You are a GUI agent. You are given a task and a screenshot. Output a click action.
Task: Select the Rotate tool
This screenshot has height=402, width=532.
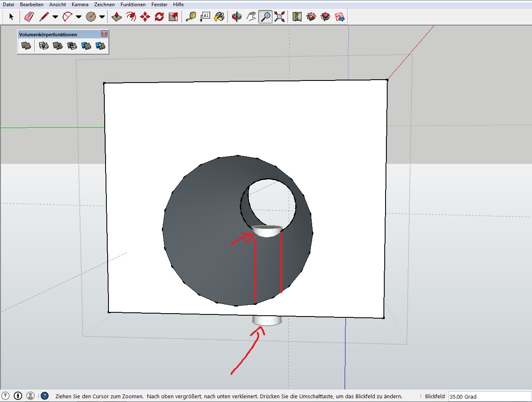point(159,17)
